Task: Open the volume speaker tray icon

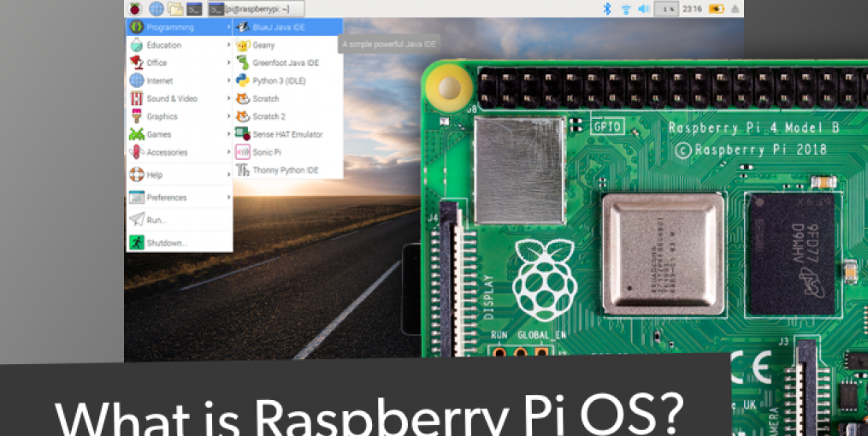Action: [x=643, y=9]
